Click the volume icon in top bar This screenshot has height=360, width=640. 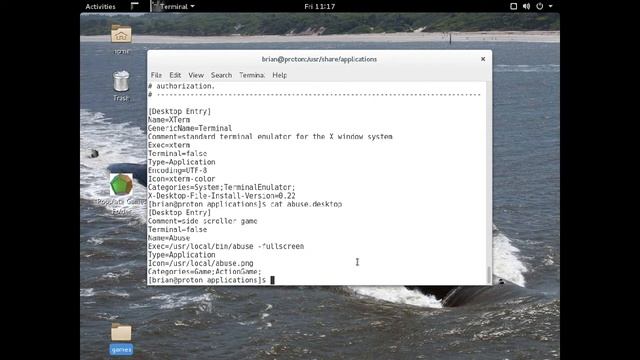click(527, 6)
